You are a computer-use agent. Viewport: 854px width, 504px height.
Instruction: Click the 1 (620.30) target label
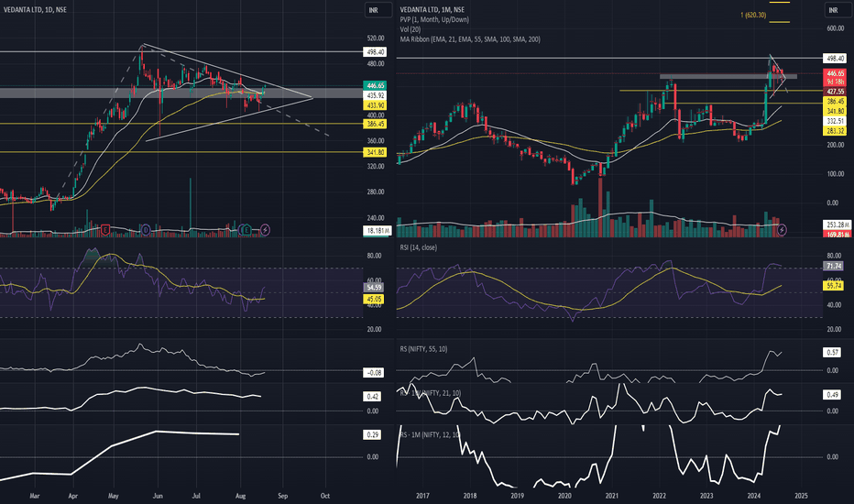click(x=752, y=15)
